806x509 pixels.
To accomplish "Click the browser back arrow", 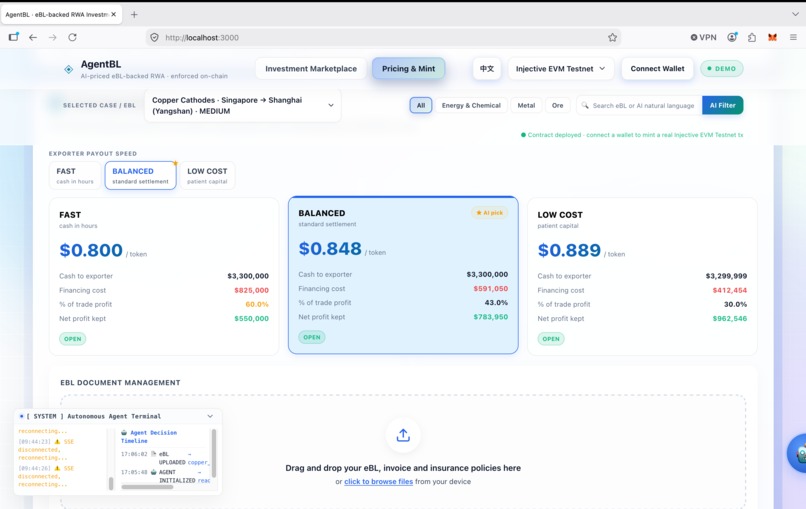I will 33,38.
